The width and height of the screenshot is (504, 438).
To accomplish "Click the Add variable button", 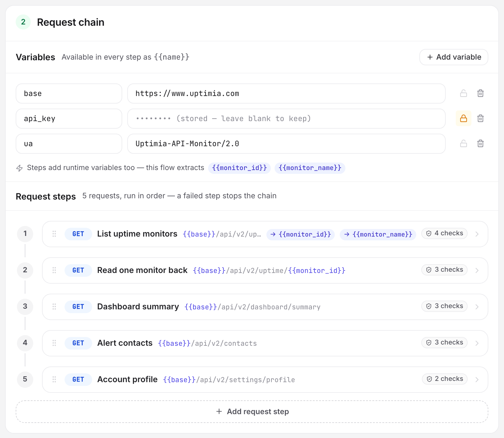I will pos(454,57).
